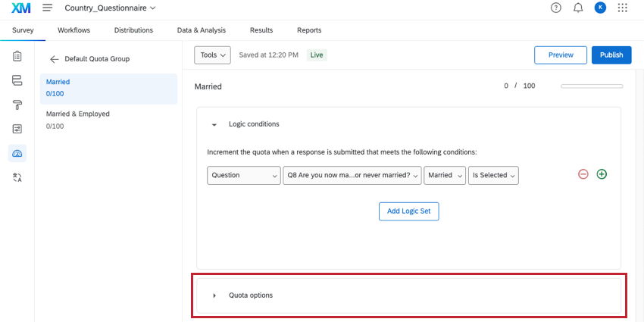Screen dimensions: 644x322
Task: Open Look and Feel paint roller icon
Action: point(17,105)
